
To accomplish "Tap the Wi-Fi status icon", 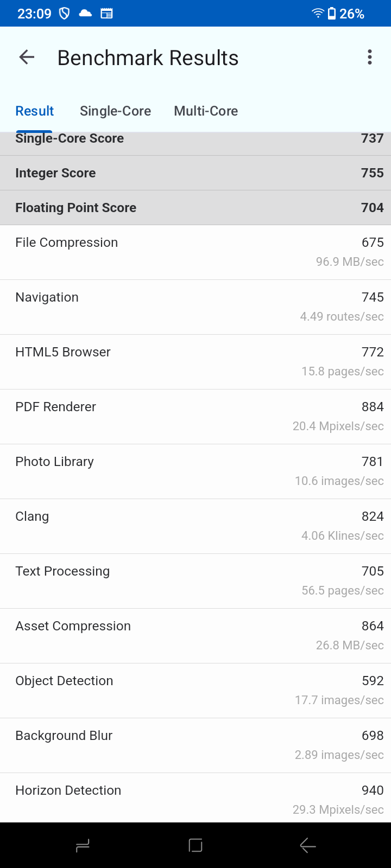I will [x=318, y=14].
